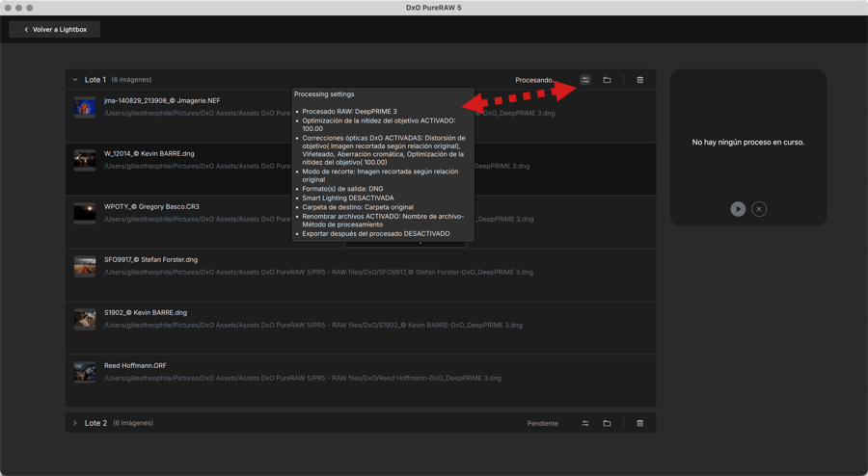
Task: Select the S1902 Kevin BARRE thumbnail
Action: click(x=85, y=319)
